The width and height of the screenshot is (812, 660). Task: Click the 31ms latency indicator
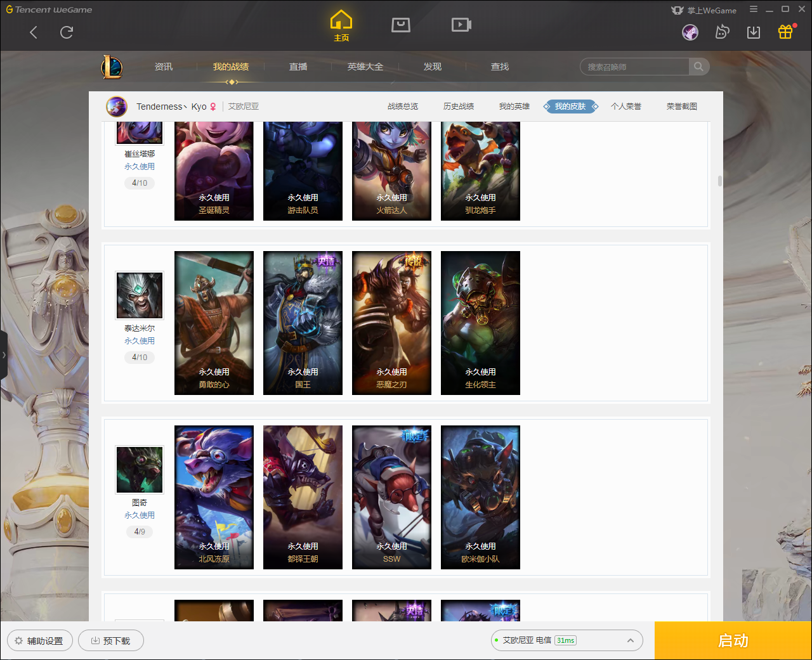565,640
